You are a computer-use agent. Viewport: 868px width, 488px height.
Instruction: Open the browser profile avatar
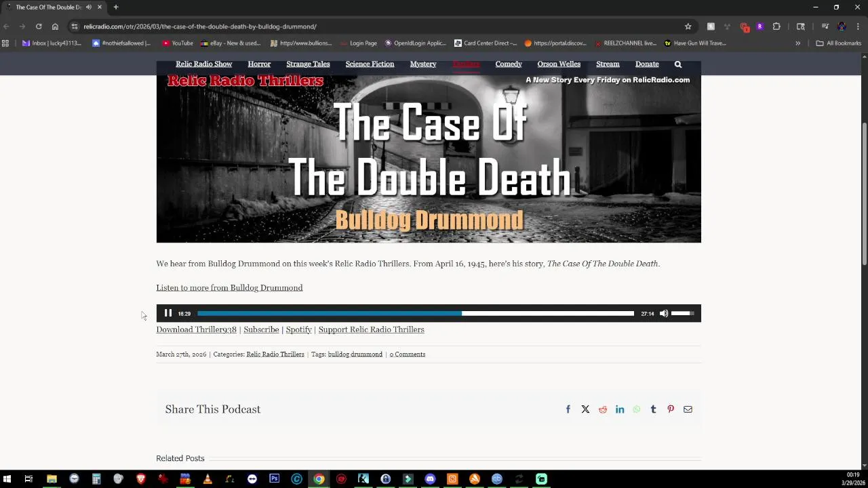coord(842,26)
